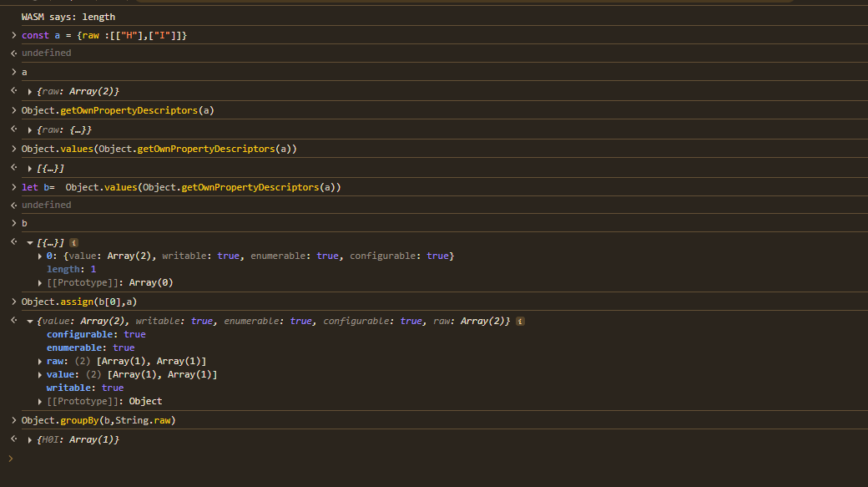Click info icon after the raw: Array(2) object summary
Screen dimensions: 868x487
pyautogui.click(x=521, y=321)
